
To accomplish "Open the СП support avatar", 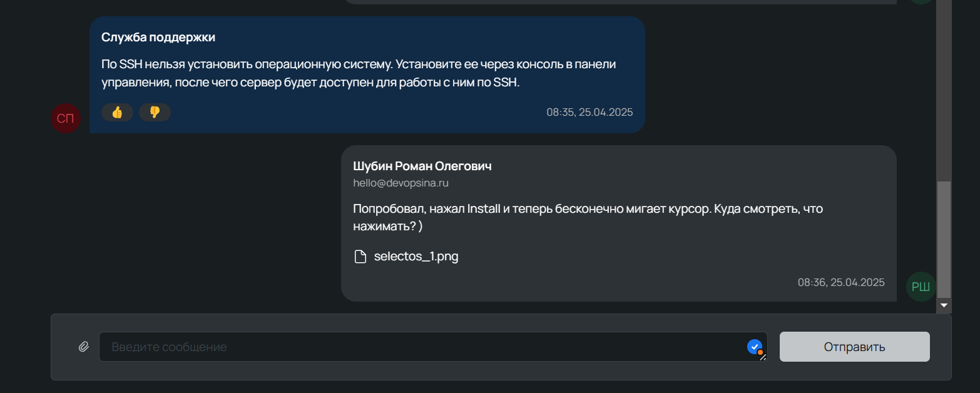I will [x=66, y=119].
